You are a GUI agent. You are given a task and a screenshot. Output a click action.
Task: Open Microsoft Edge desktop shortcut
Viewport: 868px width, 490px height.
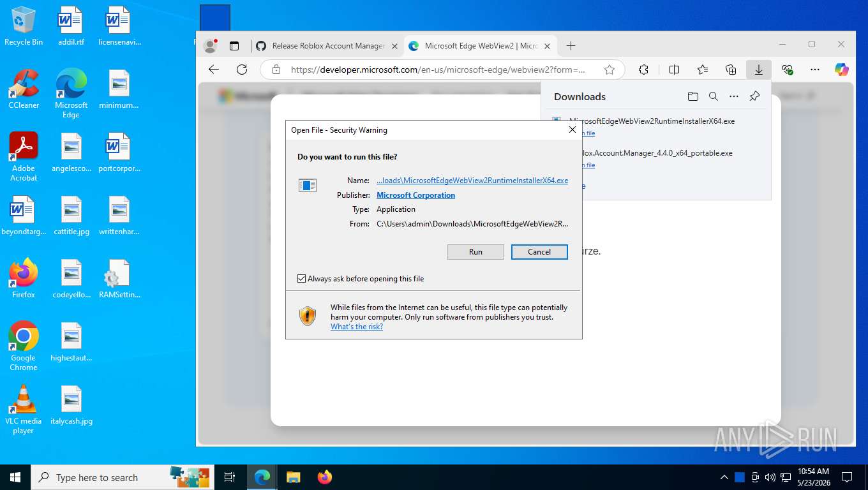[x=71, y=94]
